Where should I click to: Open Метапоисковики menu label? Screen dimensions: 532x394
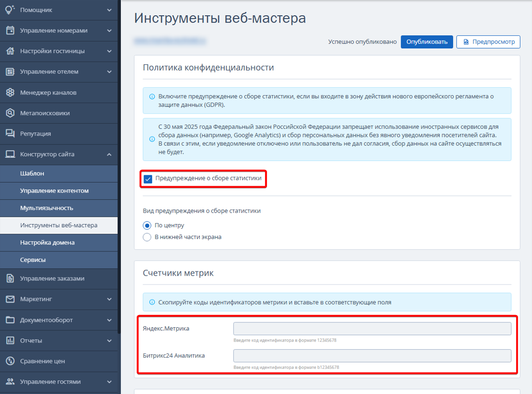click(45, 113)
